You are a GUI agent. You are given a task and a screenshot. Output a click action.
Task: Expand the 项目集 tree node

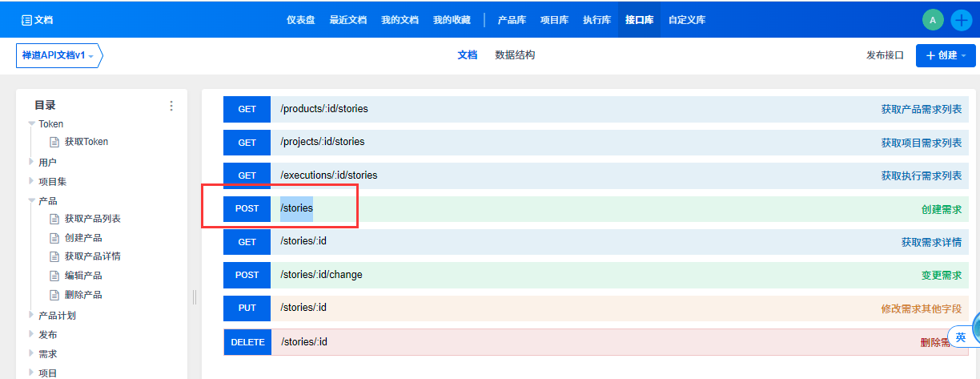tap(32, 181)
